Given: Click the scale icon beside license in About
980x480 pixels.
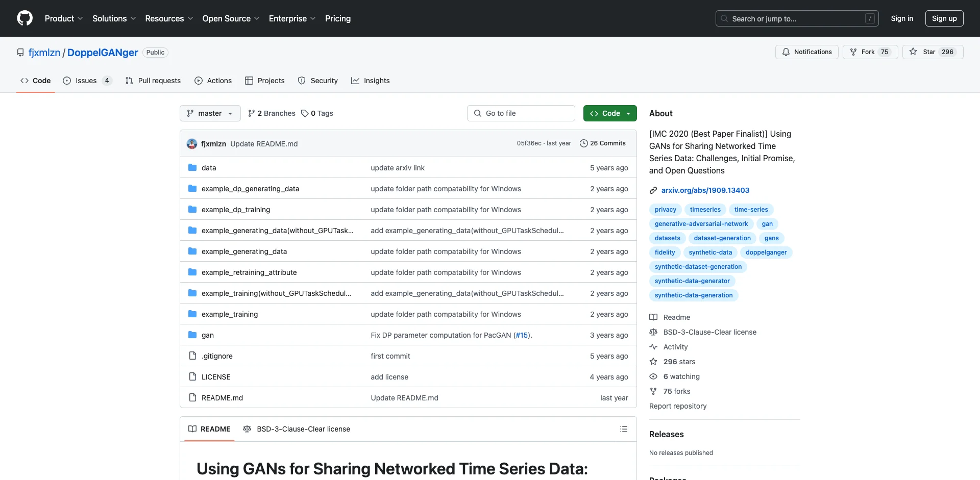Looking at the screenshot, I should (x=653, y=332).
